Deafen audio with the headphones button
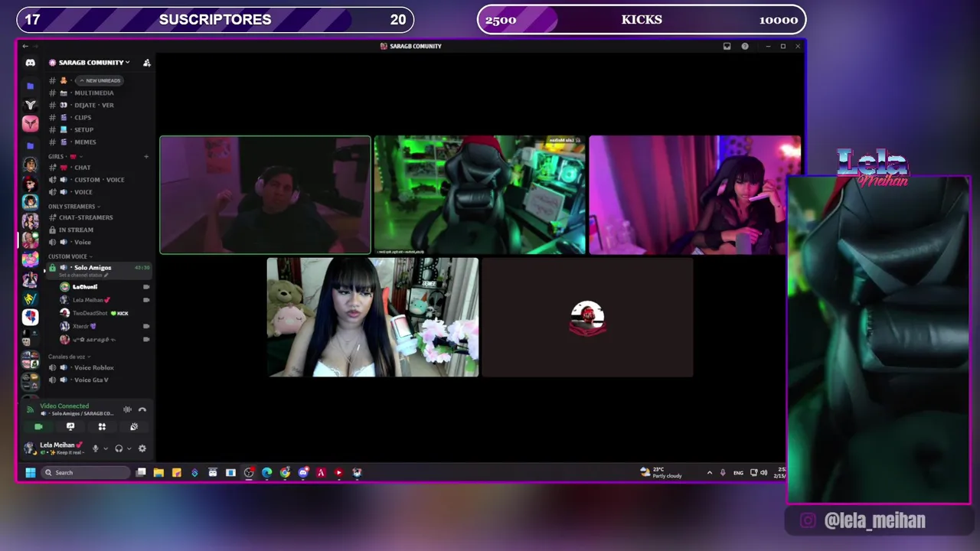The height and width of the screenshot is (551, 980). pyautogui.click(x=119, y=448)
